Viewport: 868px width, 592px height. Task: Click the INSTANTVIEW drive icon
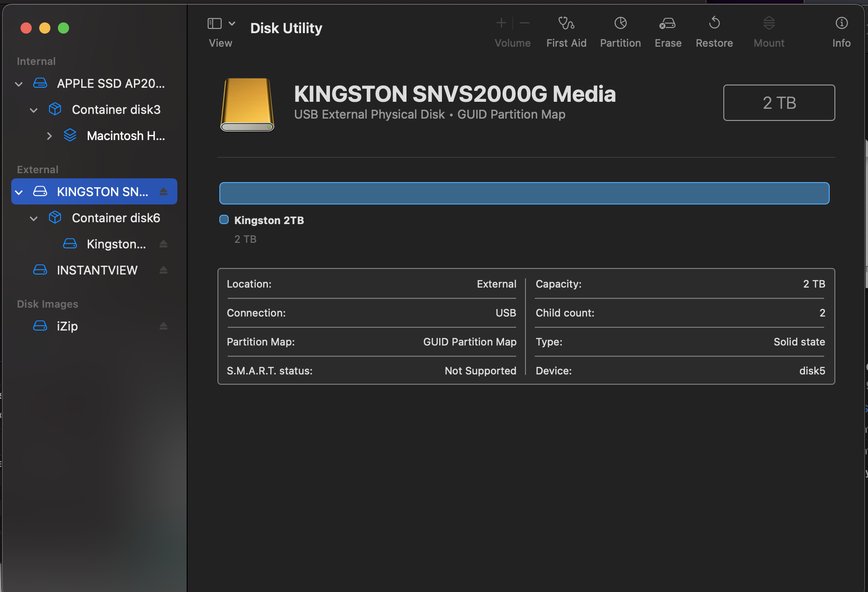40,270
